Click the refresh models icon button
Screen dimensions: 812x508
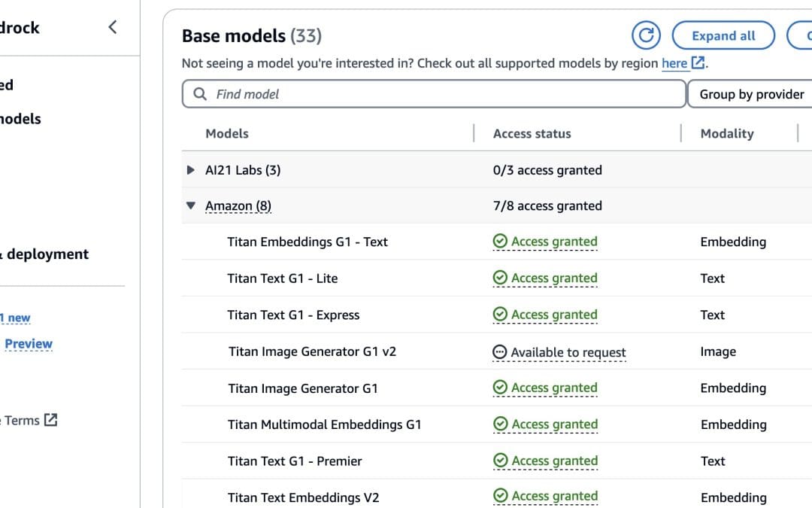(x=645, y=35)
